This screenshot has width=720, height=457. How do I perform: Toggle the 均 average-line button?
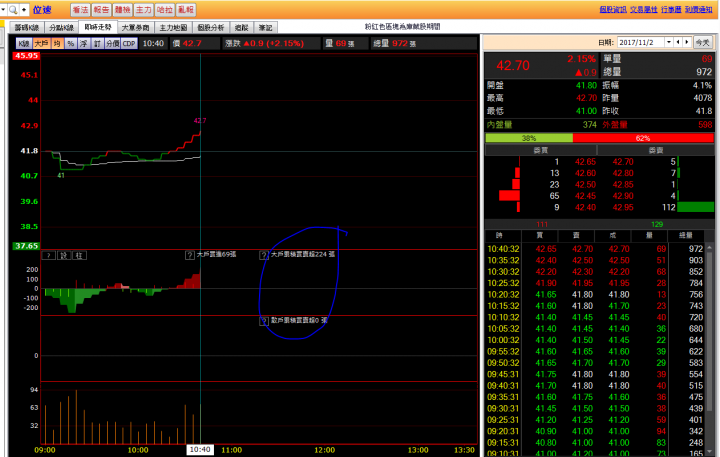coord(57,44)
